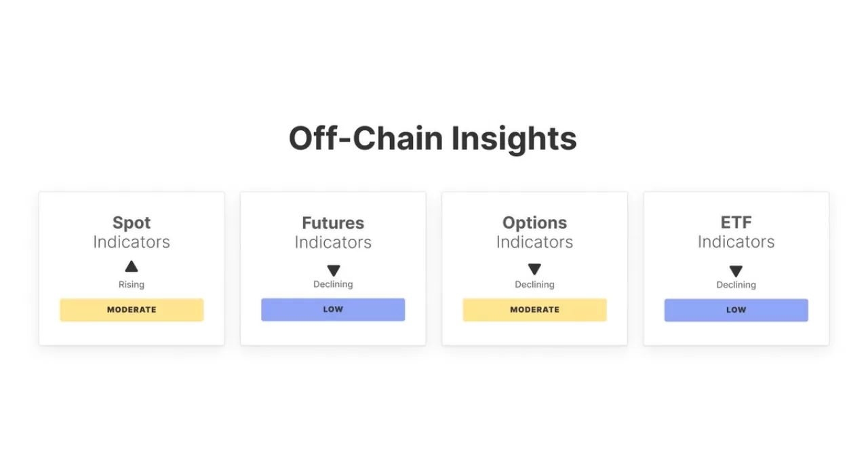Click the declining triangle icon under ETF Indicators
868x470 pixels.
point(736,271)
